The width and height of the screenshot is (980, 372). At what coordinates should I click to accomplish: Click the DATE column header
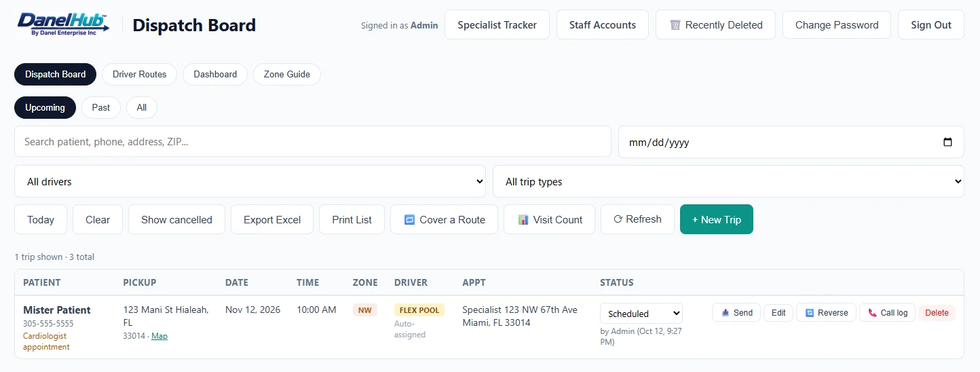coord(237,282)
